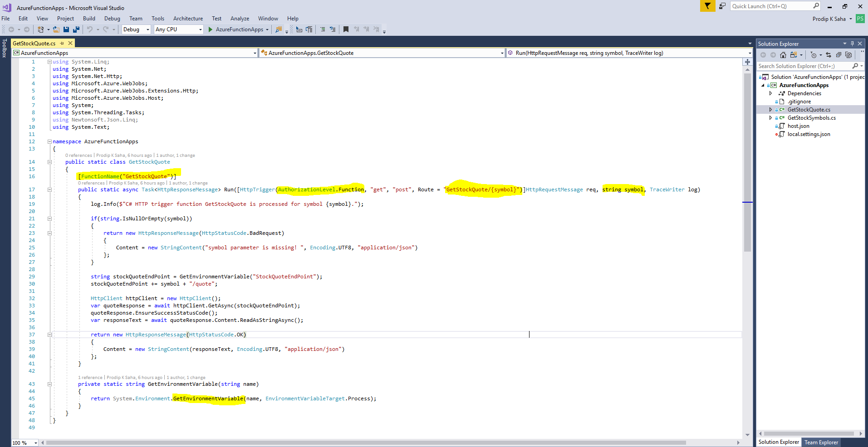
Task: Toggle a bookmark on current line
Action: (x=346, y=29)
